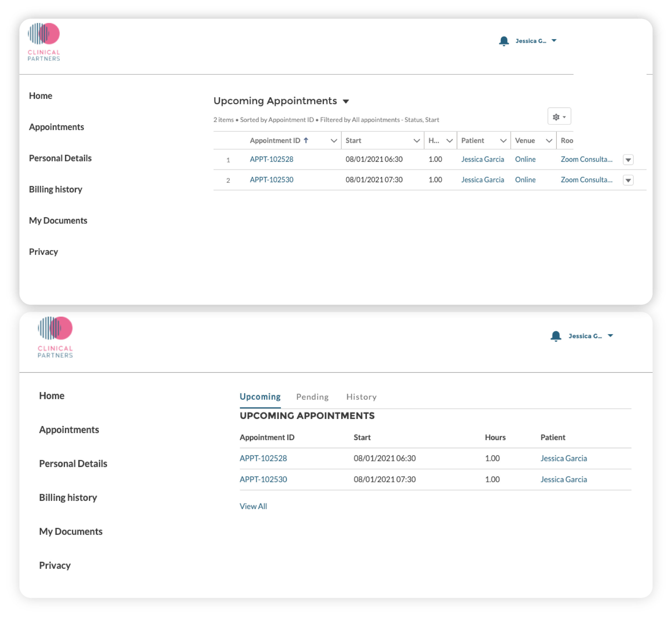Open APPT-102530 link in top table
The width and height of the screenshot is (672, 618).
click(271, 180)
